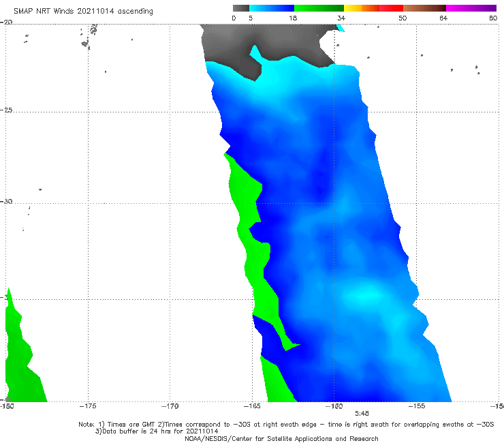Image resolution: width=504 pixels, height=443 pixels.
Task: Click the color bar label "50"
Action: 403,18
